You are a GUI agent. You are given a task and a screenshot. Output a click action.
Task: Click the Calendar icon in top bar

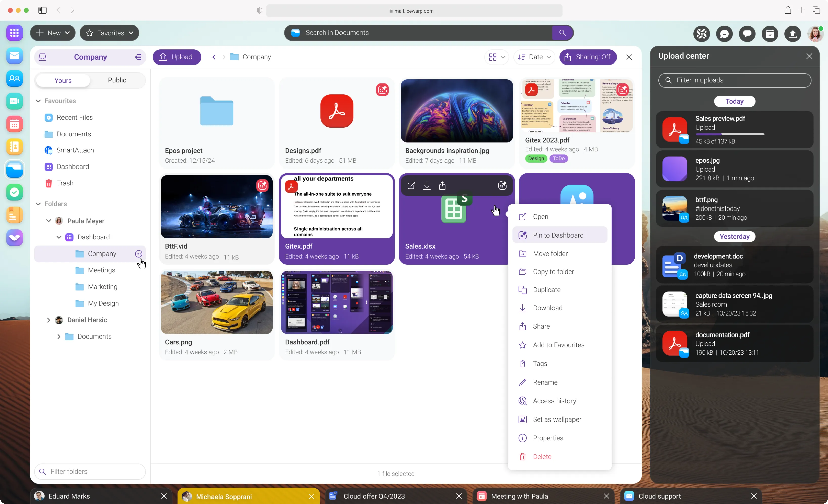[770, 34]
